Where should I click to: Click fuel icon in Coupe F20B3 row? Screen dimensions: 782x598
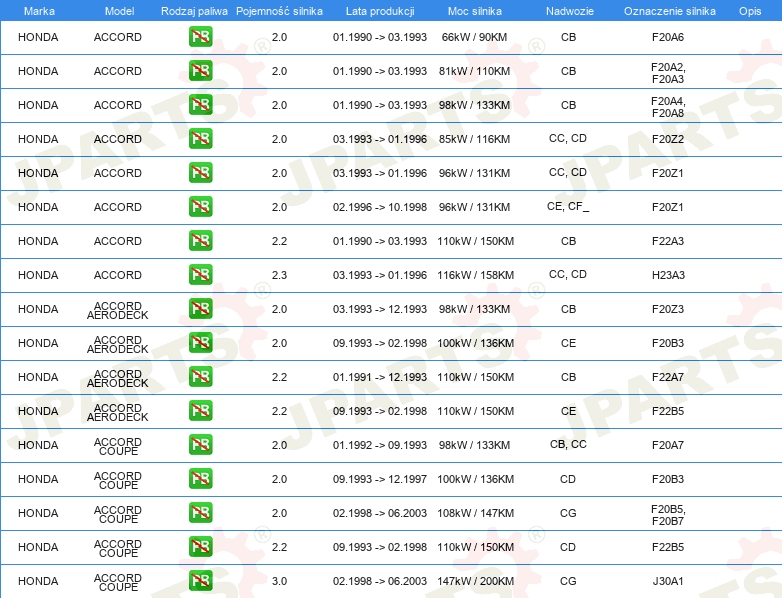coord(200,479)
